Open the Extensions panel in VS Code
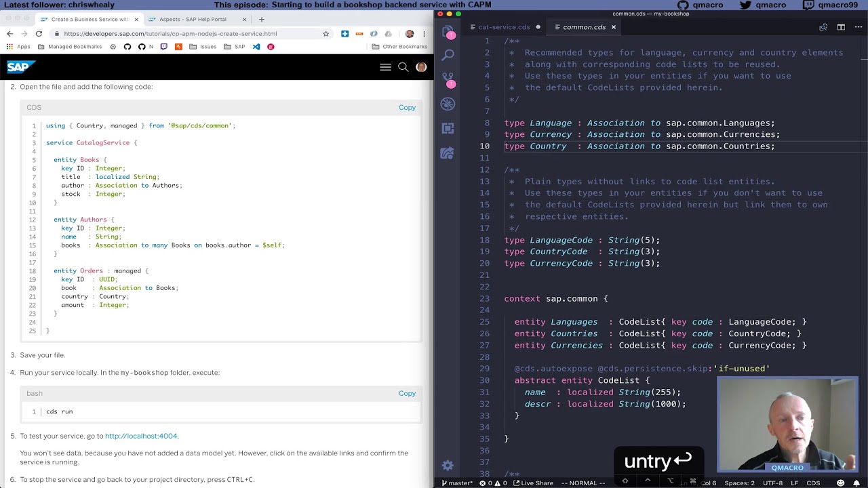 tap(448, 128)
